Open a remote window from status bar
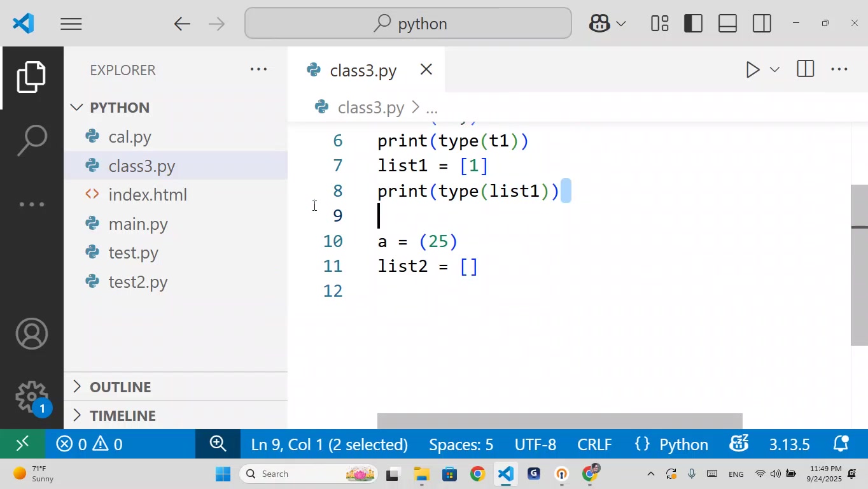 [x=22, y=444]
